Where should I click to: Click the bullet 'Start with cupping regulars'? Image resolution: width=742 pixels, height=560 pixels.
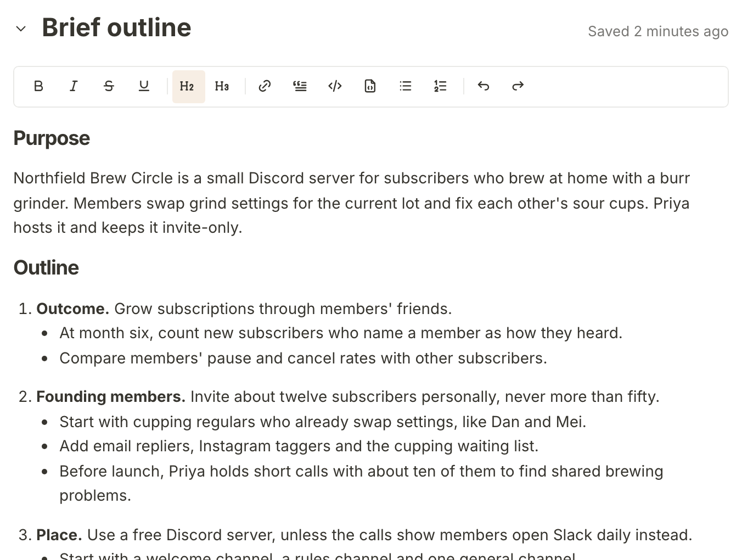(x=323, y=422)
